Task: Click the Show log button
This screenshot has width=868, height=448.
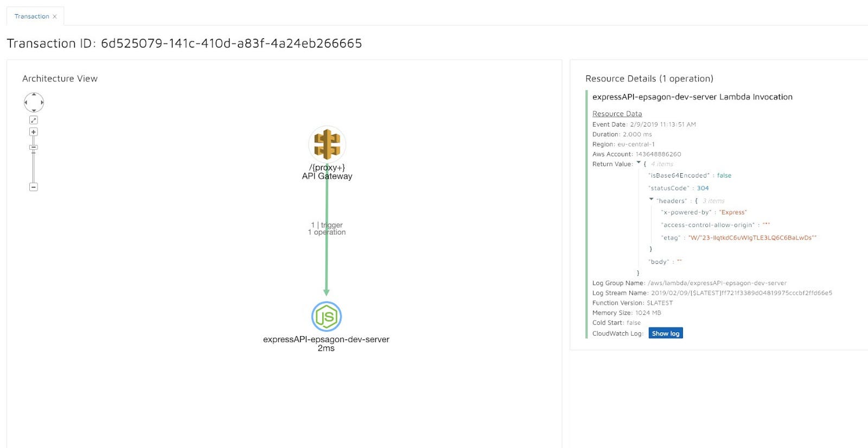Action: (666, 333)
